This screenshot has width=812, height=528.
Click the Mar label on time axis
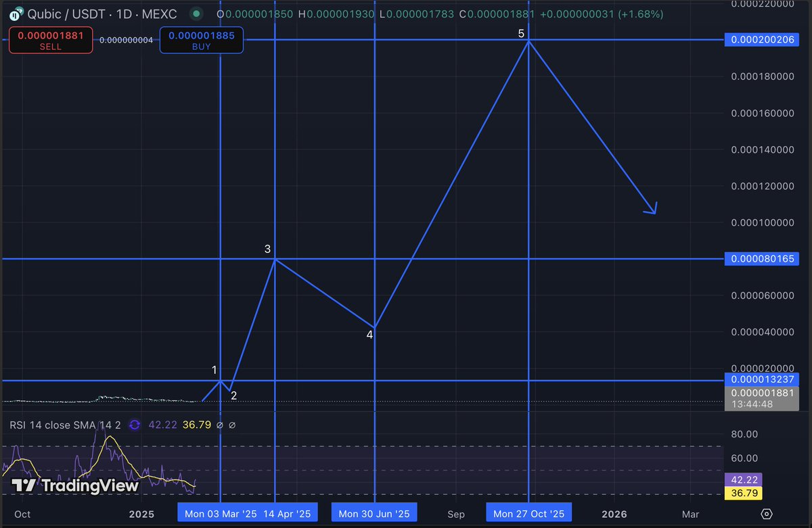(690, 514)
